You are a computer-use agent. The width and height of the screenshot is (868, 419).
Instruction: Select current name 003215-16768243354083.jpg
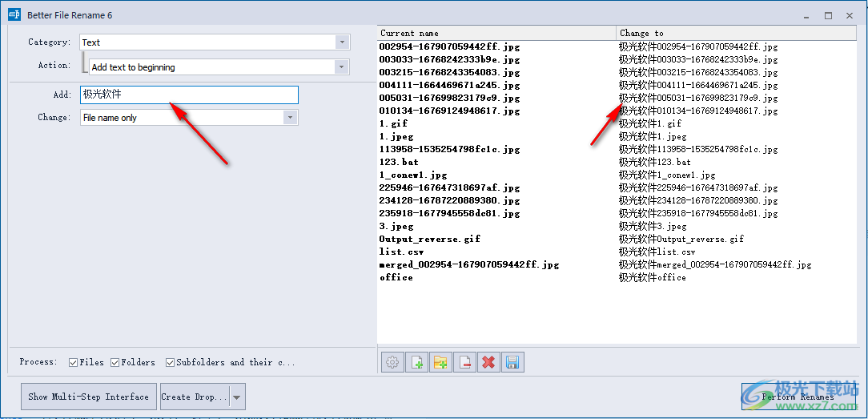click(x=449, y=72)
